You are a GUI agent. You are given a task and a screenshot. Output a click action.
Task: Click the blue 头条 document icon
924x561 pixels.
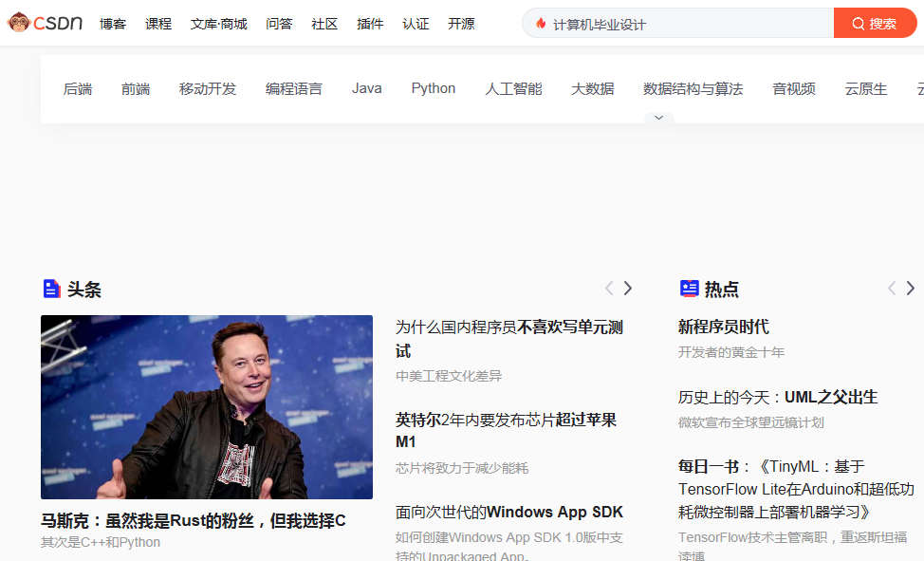pos(51,288)
